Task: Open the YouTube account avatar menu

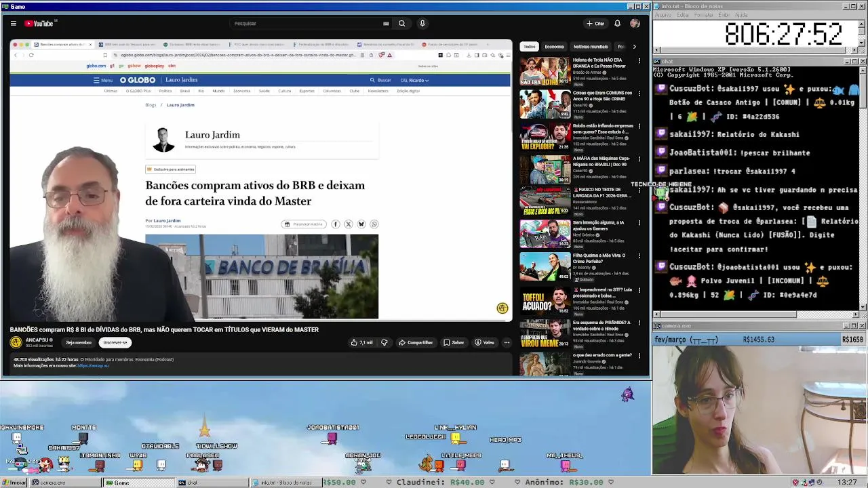Action: point(635,23)
